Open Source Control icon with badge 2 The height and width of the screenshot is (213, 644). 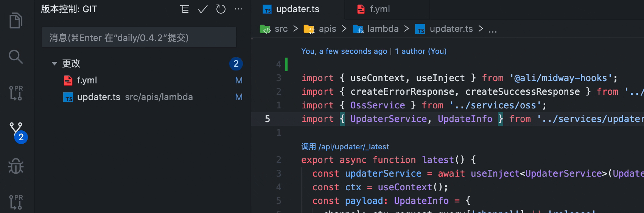tap(17, 132)
